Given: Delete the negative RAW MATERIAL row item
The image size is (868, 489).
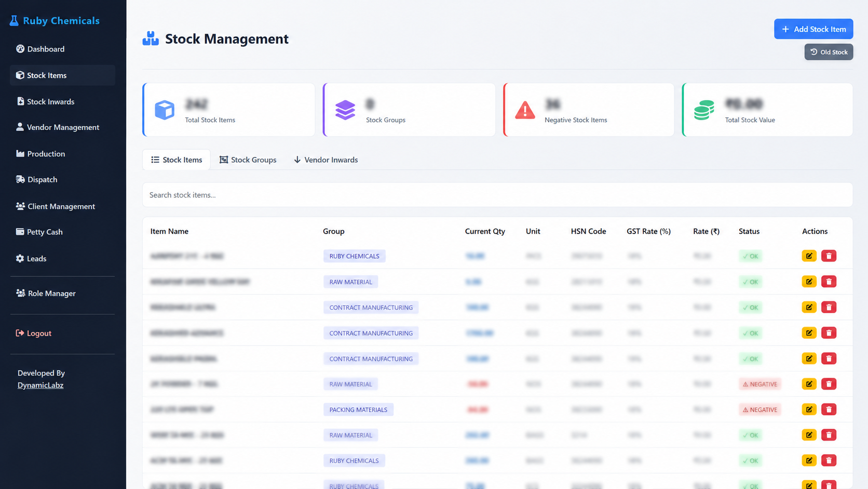Looking at the screenshot, I should pos(829,384).
